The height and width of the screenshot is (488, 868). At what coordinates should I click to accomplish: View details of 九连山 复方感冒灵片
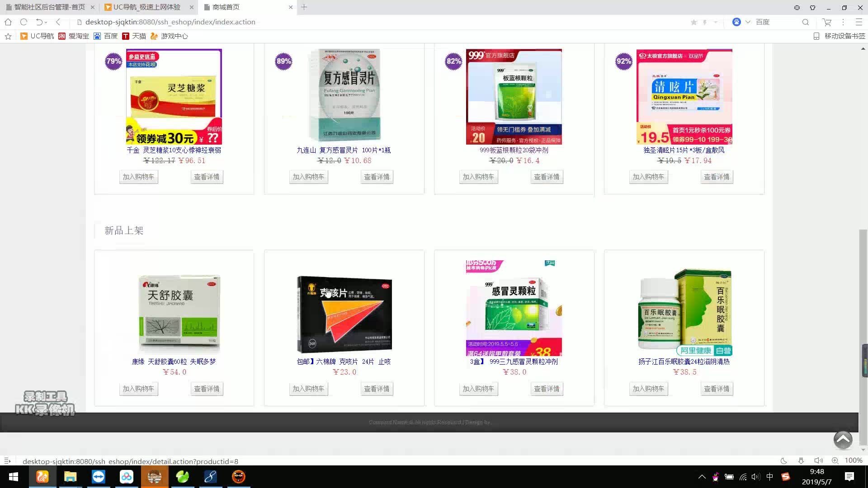(377, 177)
